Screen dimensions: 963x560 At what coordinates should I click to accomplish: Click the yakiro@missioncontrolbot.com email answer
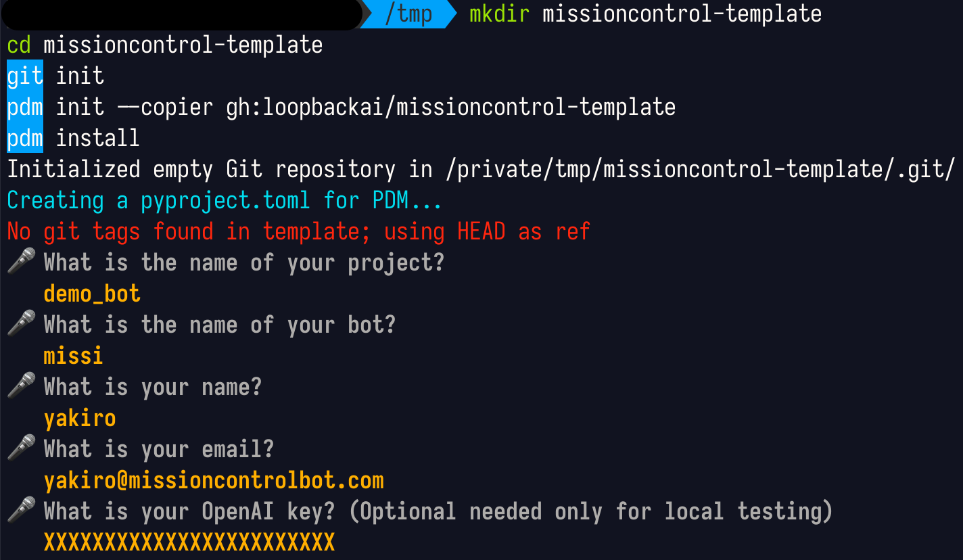214,481
